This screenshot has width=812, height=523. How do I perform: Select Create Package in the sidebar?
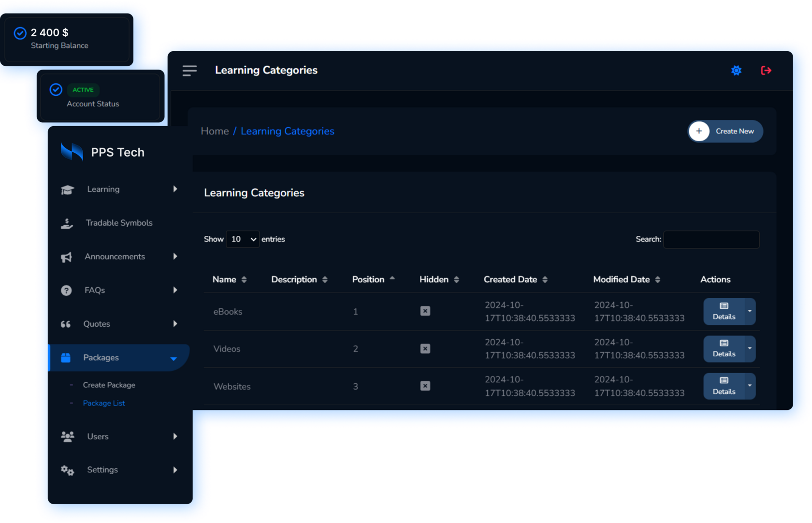click(109, 385)
